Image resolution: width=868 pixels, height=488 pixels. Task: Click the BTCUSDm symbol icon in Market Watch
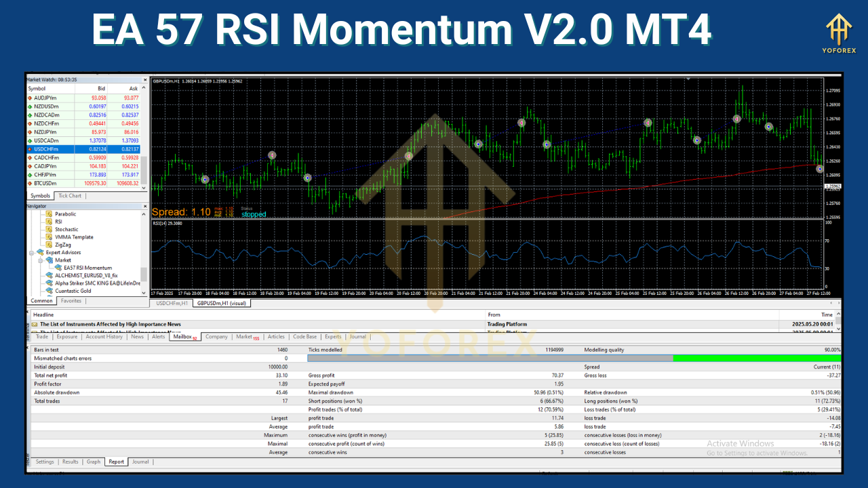click(x=28, y=183)
